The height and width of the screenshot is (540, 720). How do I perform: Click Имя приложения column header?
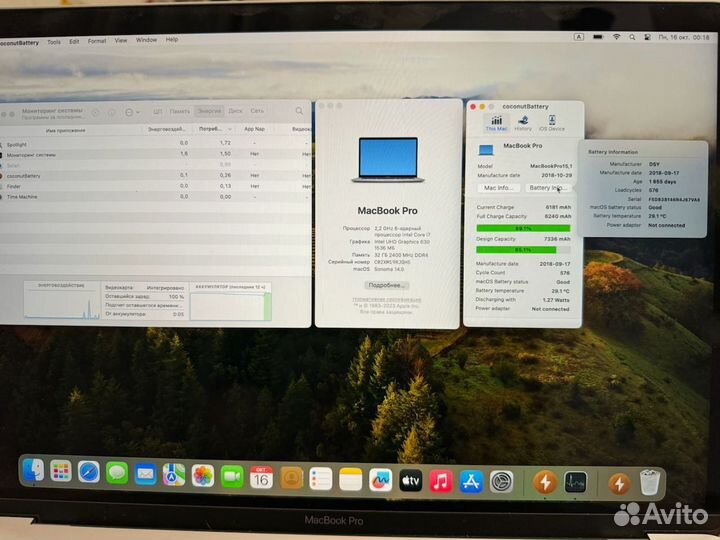(x=65, y=130)
